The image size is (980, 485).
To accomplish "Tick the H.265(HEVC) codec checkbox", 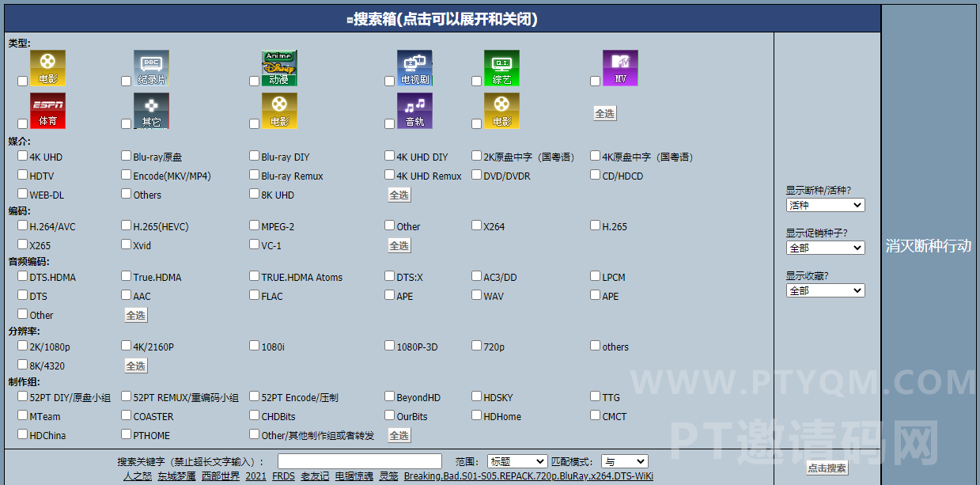I will click(126, 225).
